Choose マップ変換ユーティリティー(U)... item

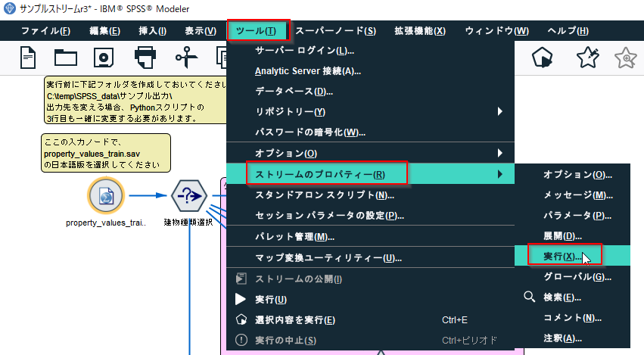pyautogui.click(x=370, y=257)
